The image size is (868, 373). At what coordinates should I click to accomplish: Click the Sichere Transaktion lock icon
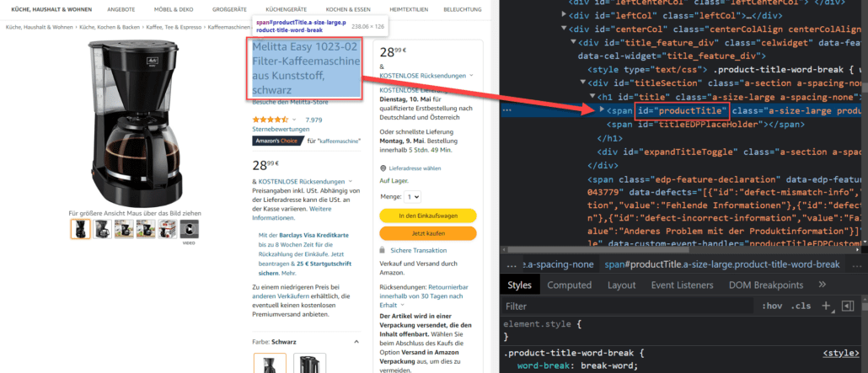click(383, 250)
